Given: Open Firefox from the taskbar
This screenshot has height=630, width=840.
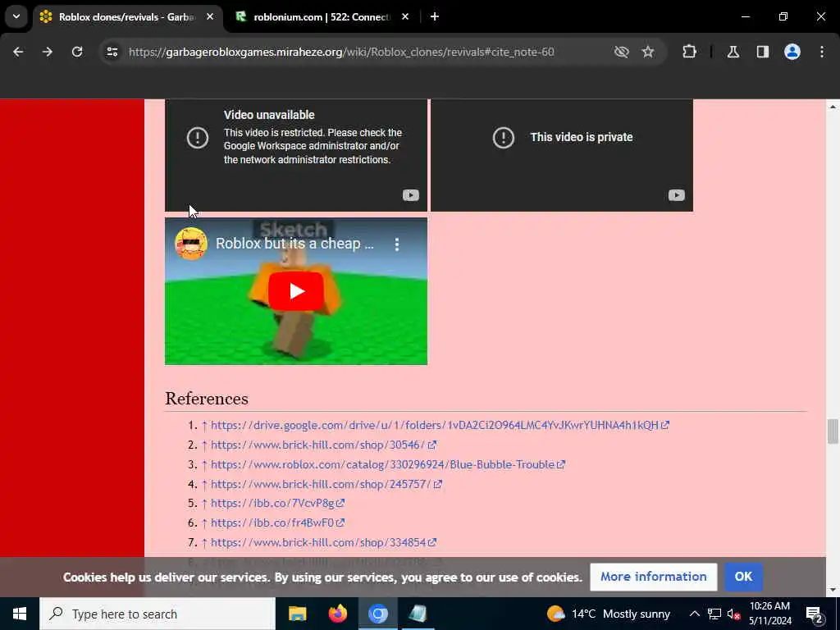Looking at the screenshot, I should pos(337,614).
